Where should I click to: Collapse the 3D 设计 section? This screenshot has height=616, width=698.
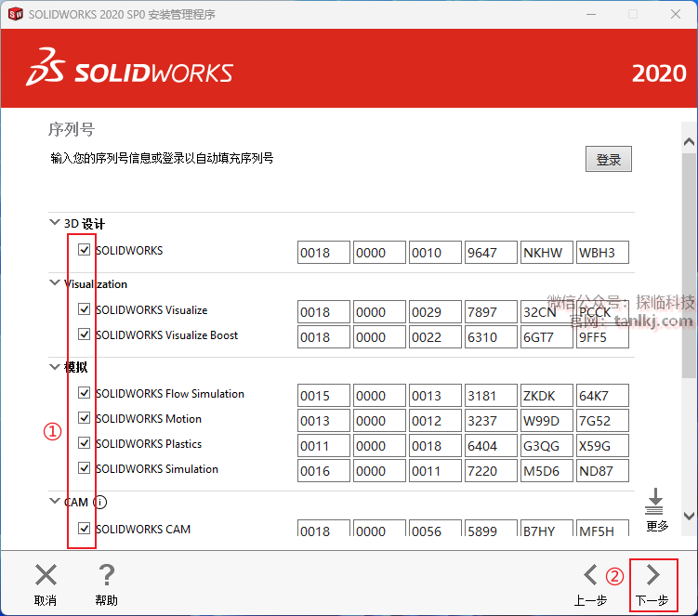pyautogui.click(x=54, y=224)
